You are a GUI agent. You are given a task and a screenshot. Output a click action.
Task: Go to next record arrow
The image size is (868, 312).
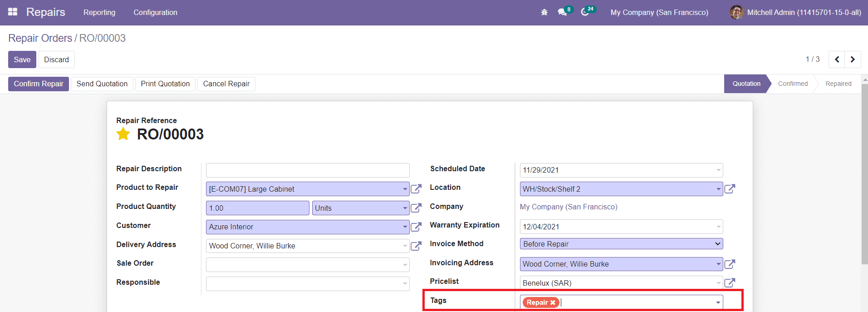tap(853, 59)
